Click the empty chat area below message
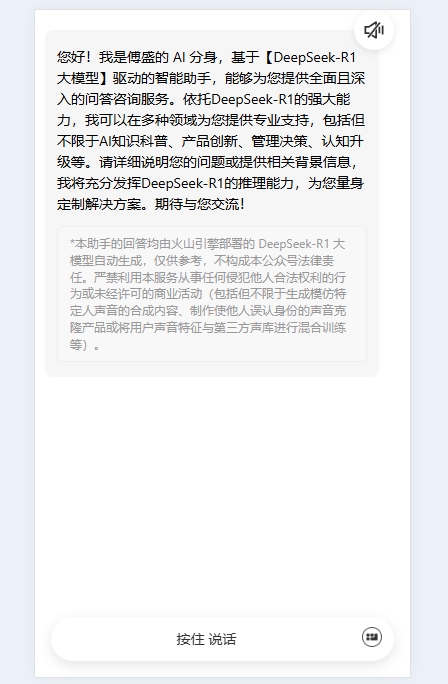The image size is (448, 684). (x=222, y=493)
